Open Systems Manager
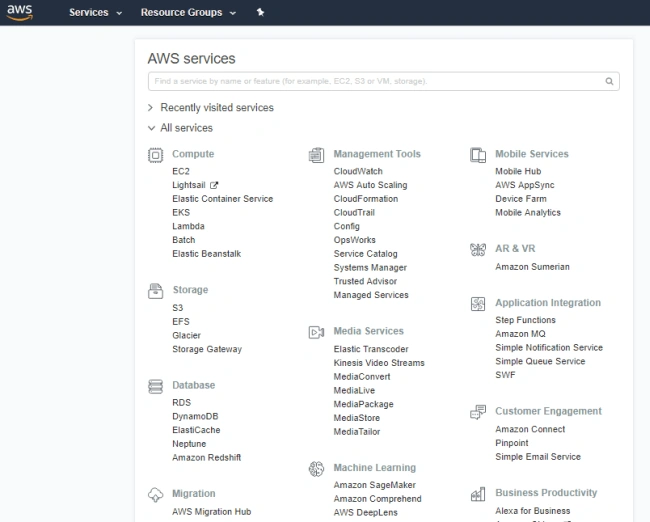The height and width of the screenshot is (522, 650). (x=370, y=268)
